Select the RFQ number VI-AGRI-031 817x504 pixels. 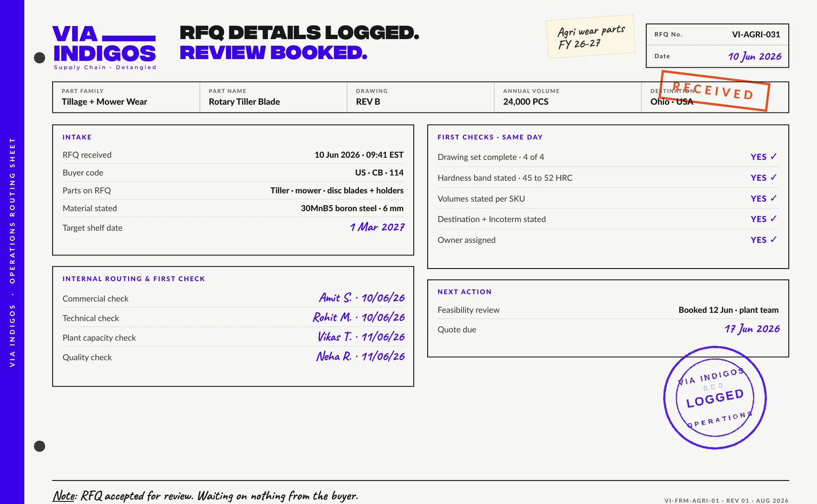(x=756, y=34)
